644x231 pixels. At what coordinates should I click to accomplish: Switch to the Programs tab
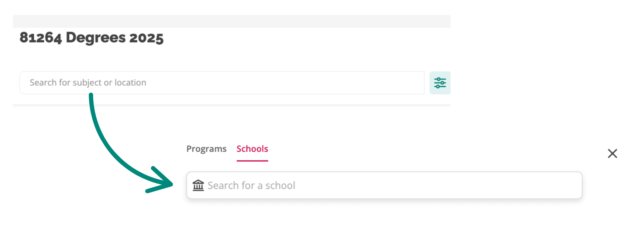tap(206, 149)
